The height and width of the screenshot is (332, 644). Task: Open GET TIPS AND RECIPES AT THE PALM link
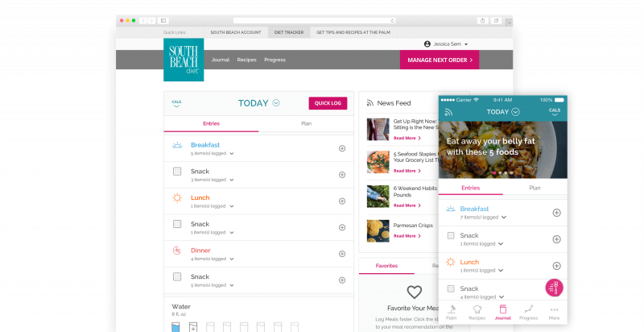click(353, 32)
